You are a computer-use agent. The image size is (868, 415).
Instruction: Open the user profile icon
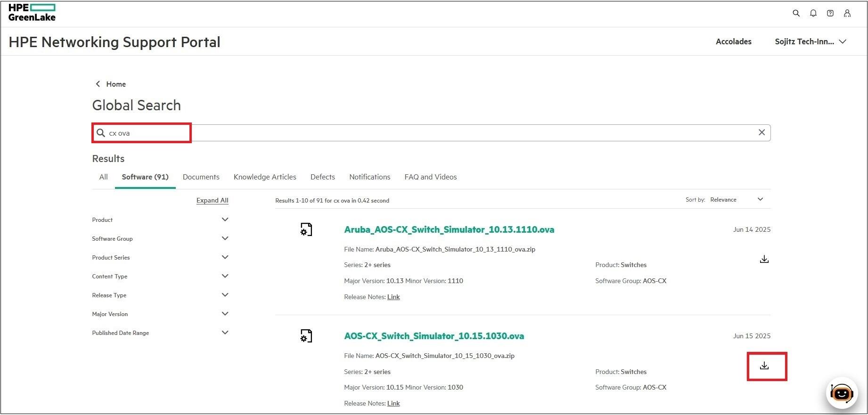tap(847, 13)
